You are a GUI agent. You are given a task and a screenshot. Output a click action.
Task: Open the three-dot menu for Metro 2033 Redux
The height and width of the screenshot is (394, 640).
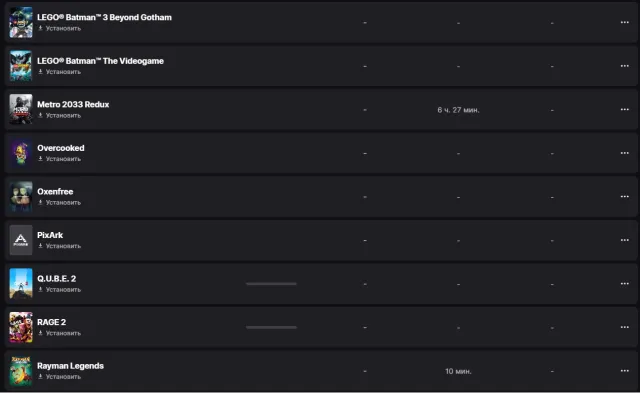624,109
